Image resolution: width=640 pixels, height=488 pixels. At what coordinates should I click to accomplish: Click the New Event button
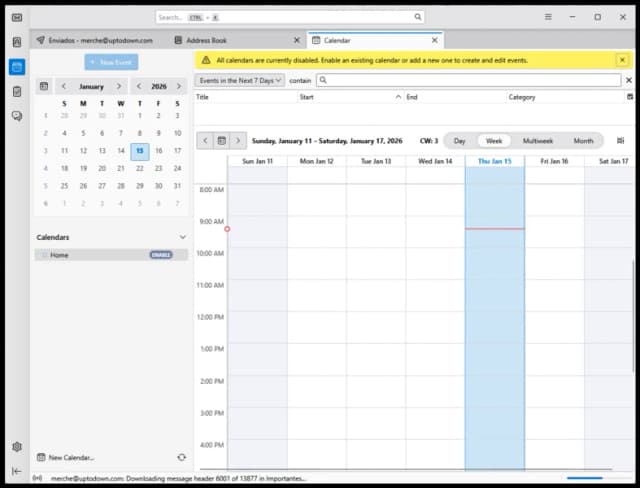[111, 62]
